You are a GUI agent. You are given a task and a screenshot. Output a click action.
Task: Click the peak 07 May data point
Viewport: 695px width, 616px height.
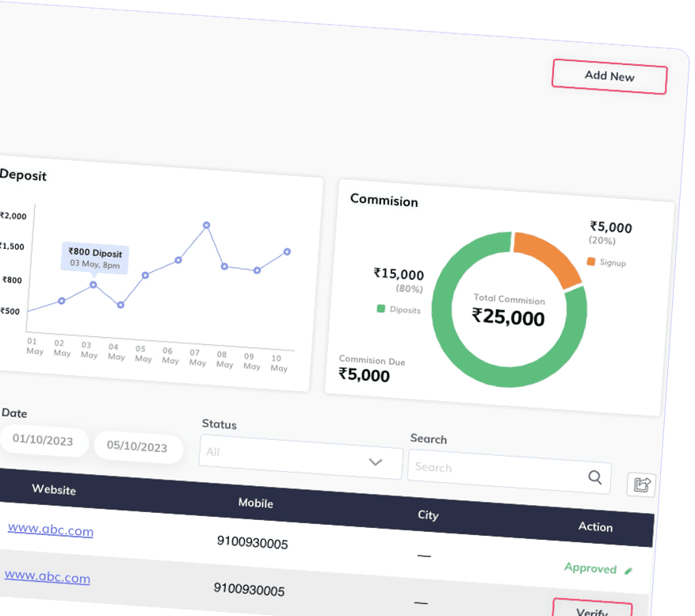coord(207,225)
